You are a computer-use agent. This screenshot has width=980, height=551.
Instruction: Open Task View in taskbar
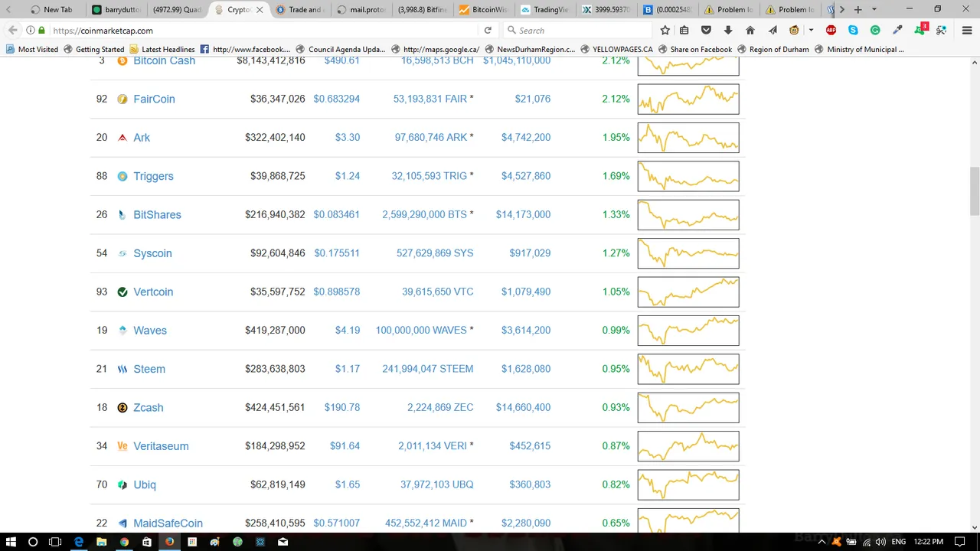click(55, 542)
